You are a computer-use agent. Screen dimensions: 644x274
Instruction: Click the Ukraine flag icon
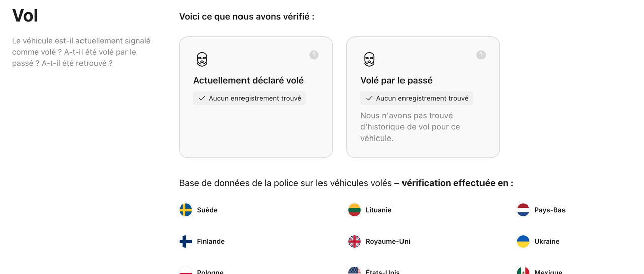pos(523,242)
